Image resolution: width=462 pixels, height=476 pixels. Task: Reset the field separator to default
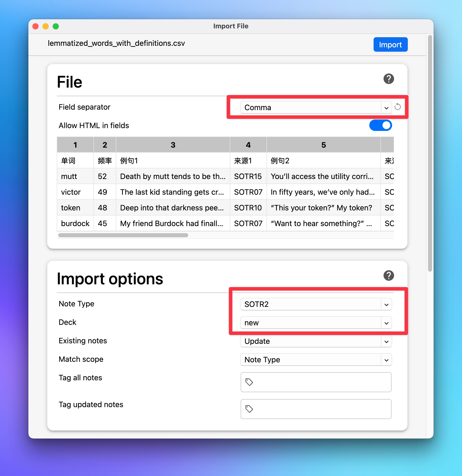(x=397, y=107)
